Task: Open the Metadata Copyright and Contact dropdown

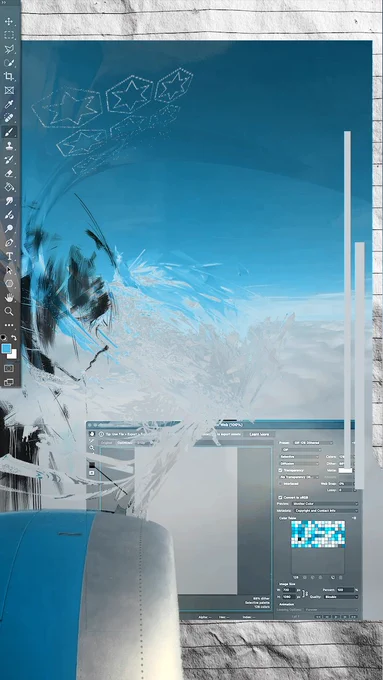Action: click(x=327, y=511)
